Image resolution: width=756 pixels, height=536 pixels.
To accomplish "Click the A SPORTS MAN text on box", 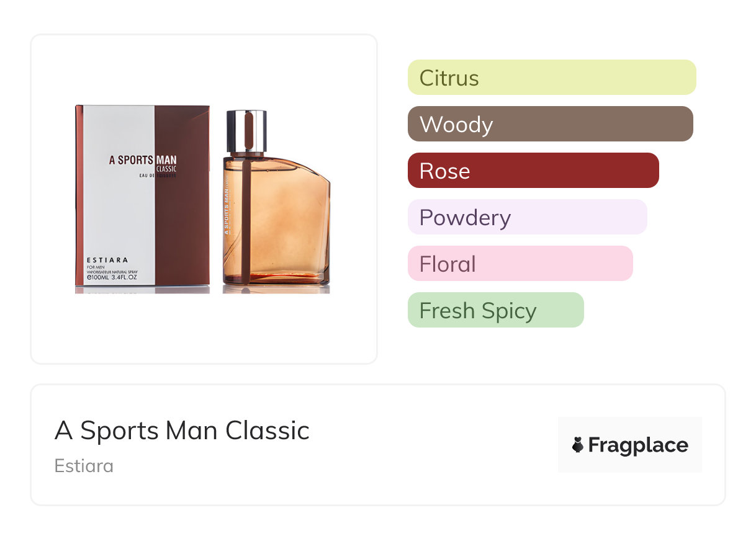I will click(142, 159).
